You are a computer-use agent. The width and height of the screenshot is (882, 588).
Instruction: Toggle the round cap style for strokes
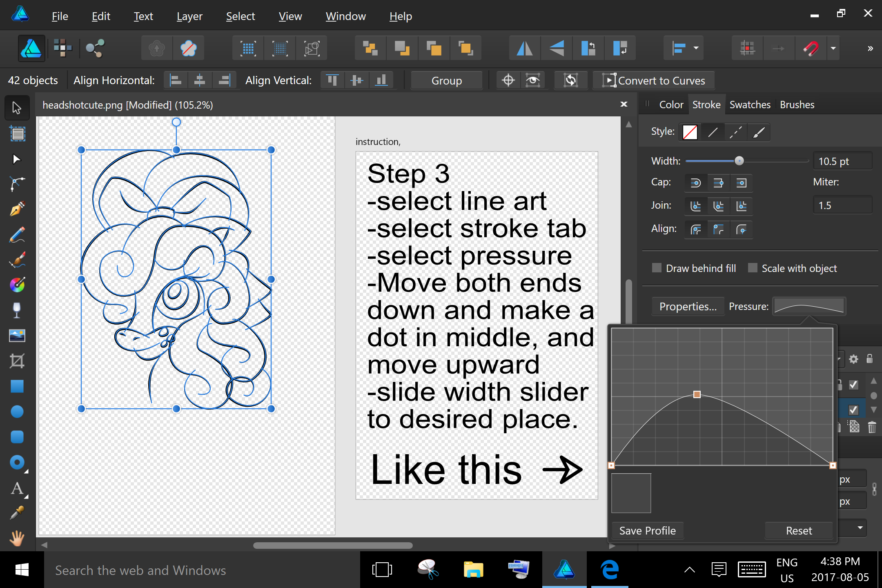pos(696,183)
